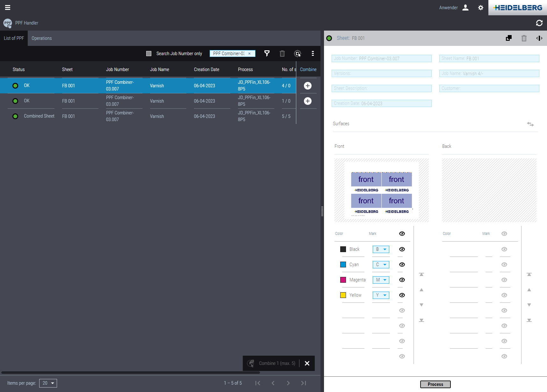Screen dimensions: 547x392
Task: Click the refresh icon at top right
Action: (x=539, y=23)
